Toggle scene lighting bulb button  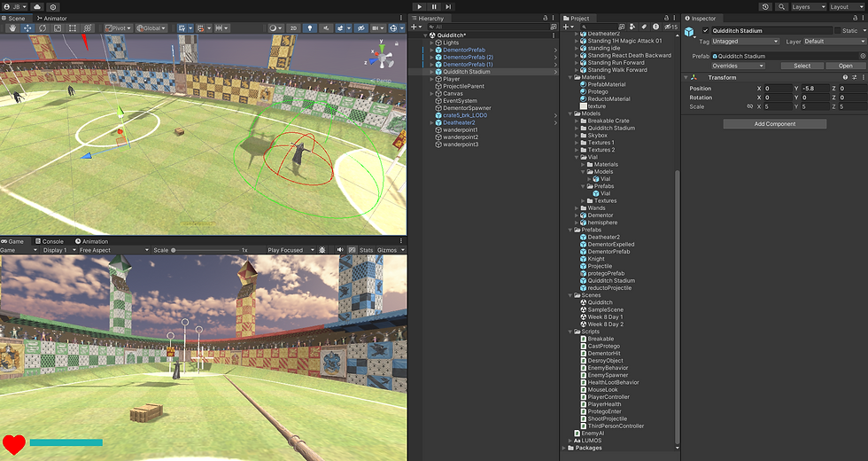click(x=309, y=28)
